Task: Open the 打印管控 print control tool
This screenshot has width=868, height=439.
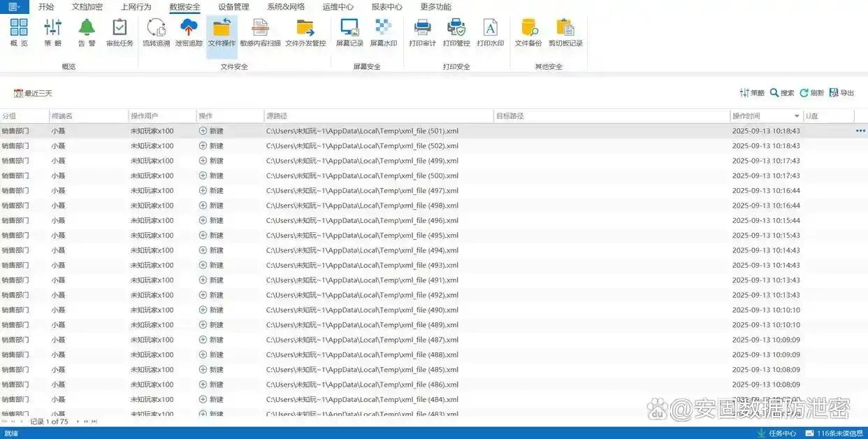Action: pos(456,33)
